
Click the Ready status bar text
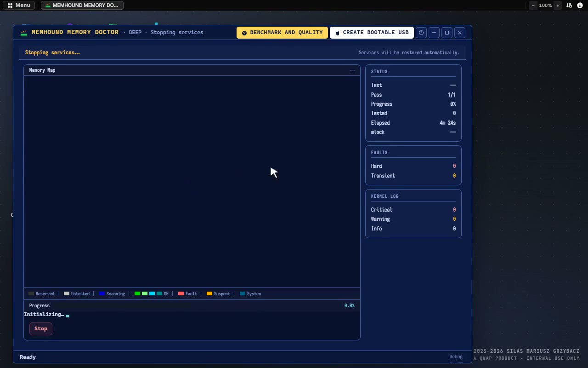28,357
